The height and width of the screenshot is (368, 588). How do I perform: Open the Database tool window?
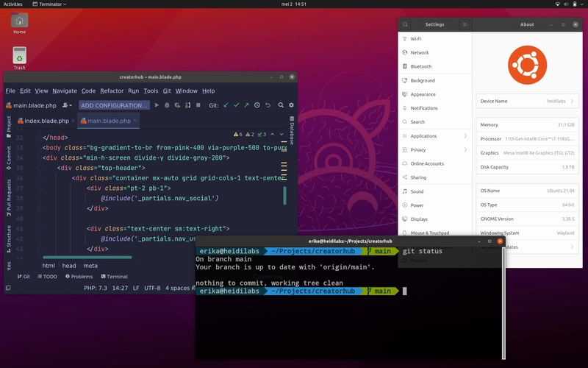pyautogui.click(x=292, y=130)
